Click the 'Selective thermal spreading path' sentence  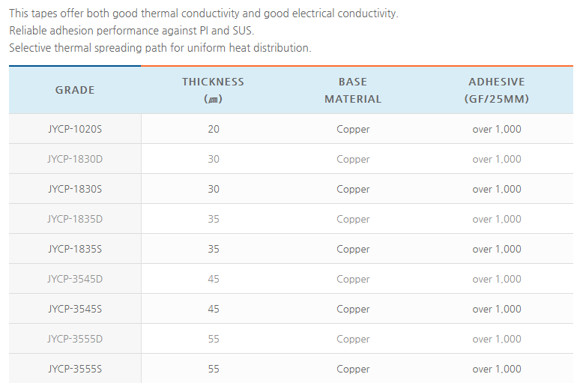(x=160, y=47)
